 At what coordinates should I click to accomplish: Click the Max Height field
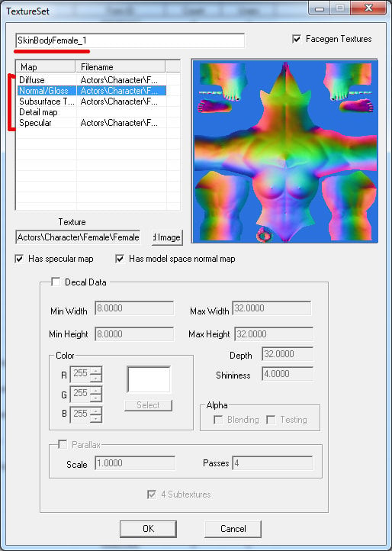click(x=274, y=333)
